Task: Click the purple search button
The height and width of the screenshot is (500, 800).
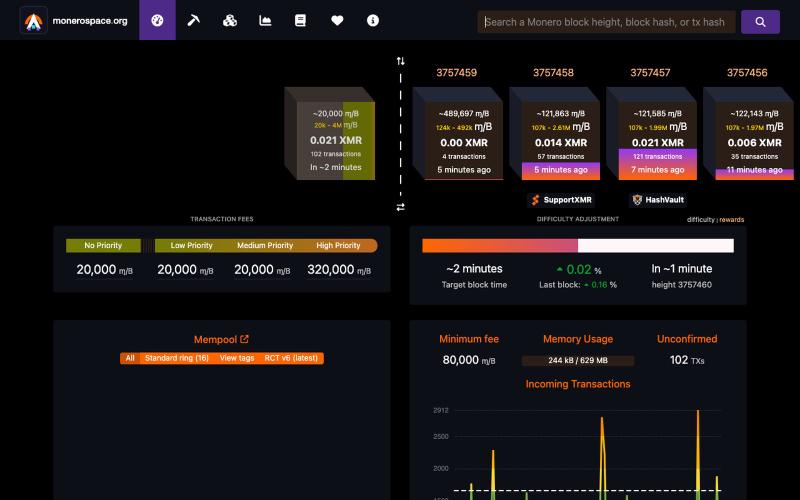Action: 760,22
